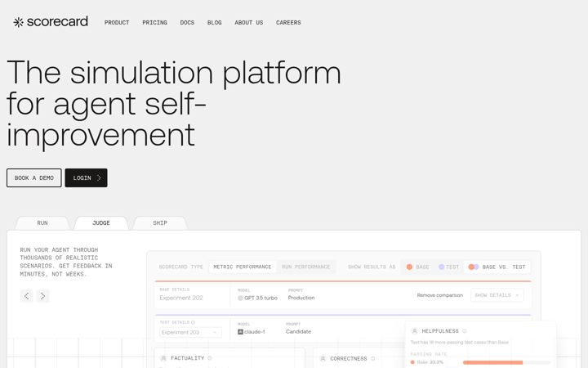This screenshot has height=368, width=588.
Task: Click the Production prompt value
Action: pyautogui.click(x=301, y=298)
